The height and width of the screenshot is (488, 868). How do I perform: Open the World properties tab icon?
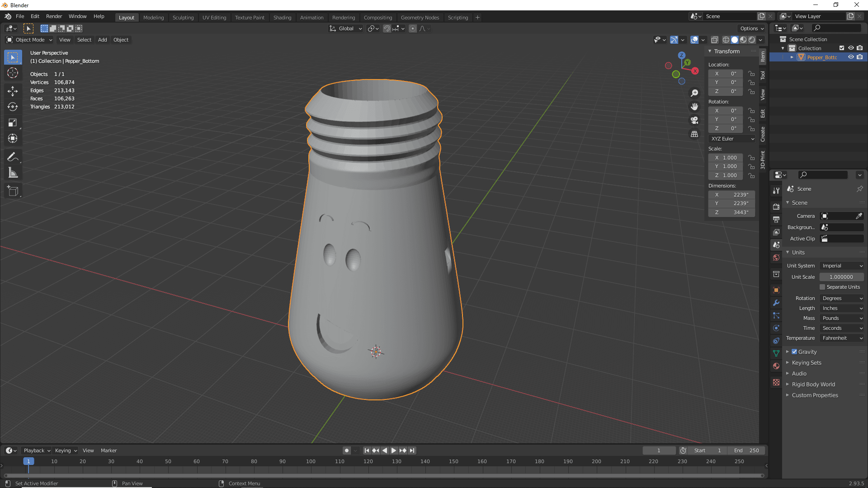tap(776, 258)
